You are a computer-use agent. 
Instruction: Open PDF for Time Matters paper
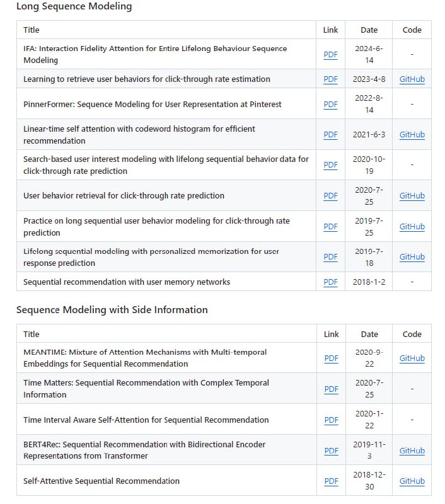coord(331,389)
